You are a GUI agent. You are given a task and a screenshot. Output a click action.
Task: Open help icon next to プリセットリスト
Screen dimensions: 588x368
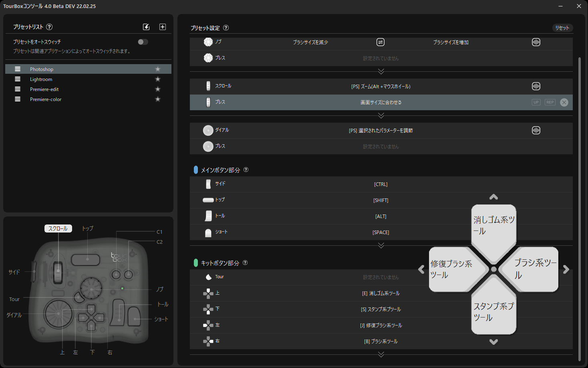click(49, 27)
